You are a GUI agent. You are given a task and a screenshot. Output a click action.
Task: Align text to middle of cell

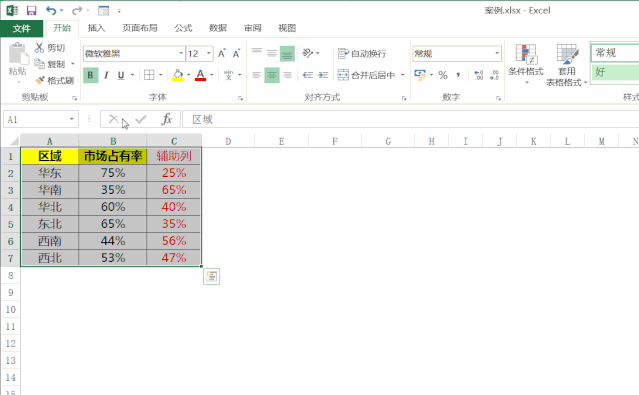[272, 53]
